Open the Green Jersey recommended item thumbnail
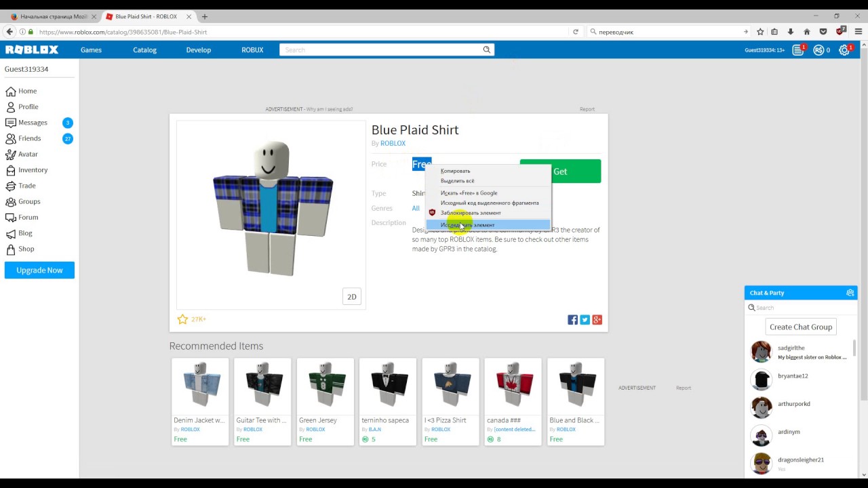The width and height of the screenshot is (868, 488). pyautogui.click(x=325, y=386)
